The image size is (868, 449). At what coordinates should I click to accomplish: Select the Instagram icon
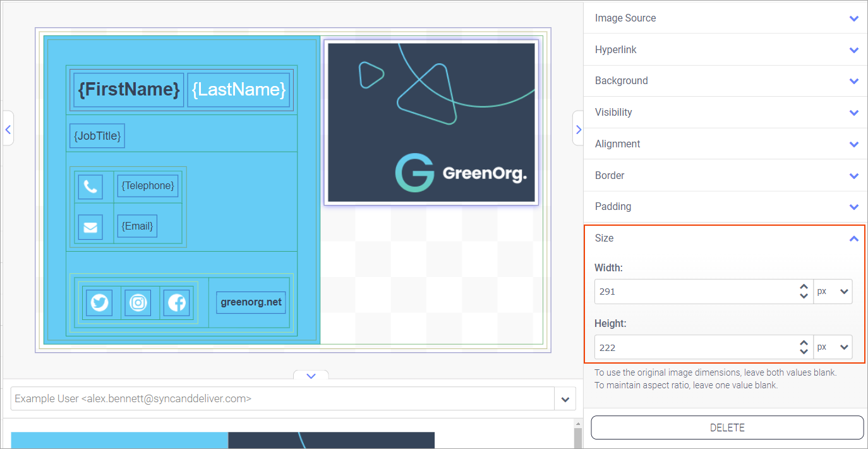138,303
